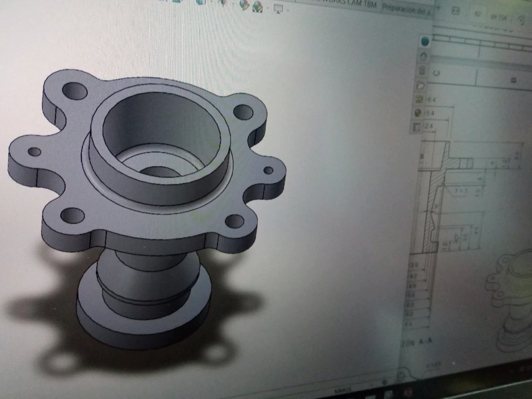The width and height of the screenshot is (532, 399).
Task: Click View Settings monitor icon in toolbar
Action: pyautogui.click(x=278, y=7)
